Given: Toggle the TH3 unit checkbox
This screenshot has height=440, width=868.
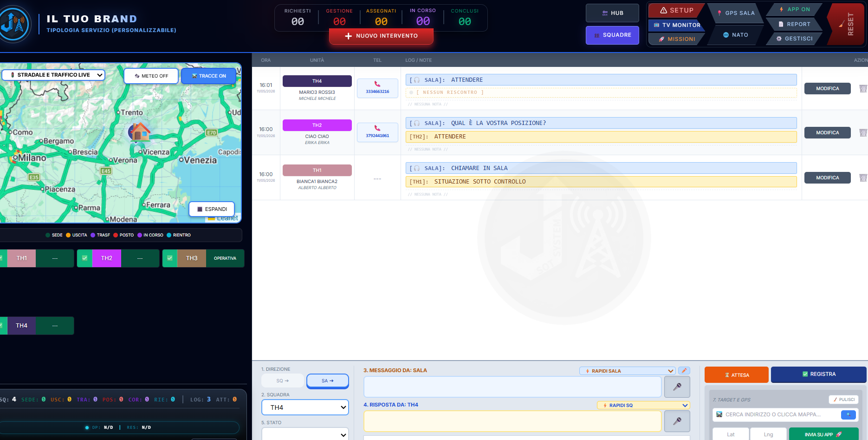Looking at the screenshot, I should (169, 258).
